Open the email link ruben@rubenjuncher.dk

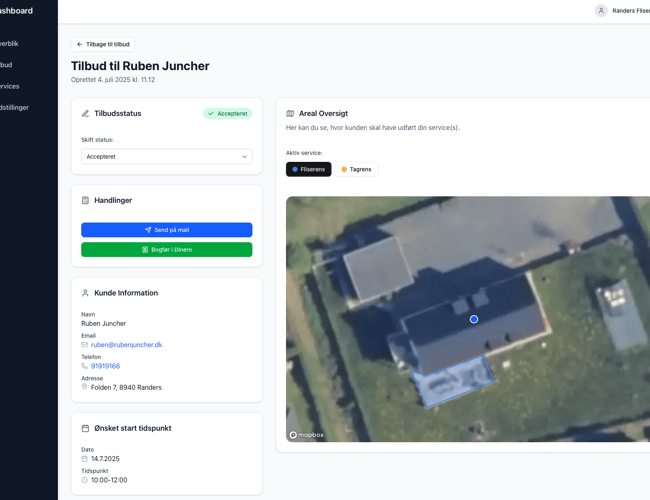coord(126,345)
